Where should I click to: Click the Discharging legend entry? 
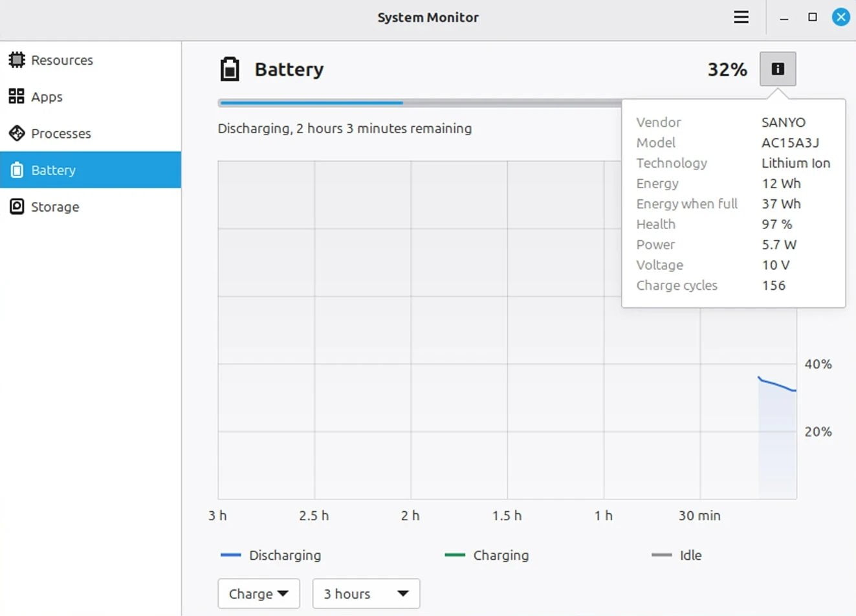click(270, 555)
